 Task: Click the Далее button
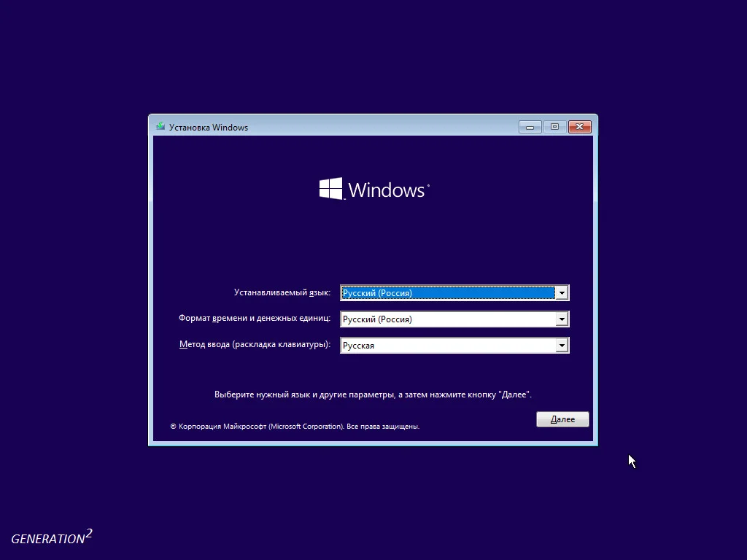pos(562,419)
